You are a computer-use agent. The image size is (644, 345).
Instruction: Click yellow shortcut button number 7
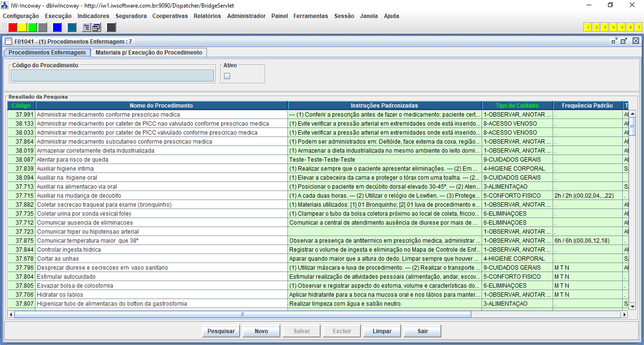click(x=638, y=27)
